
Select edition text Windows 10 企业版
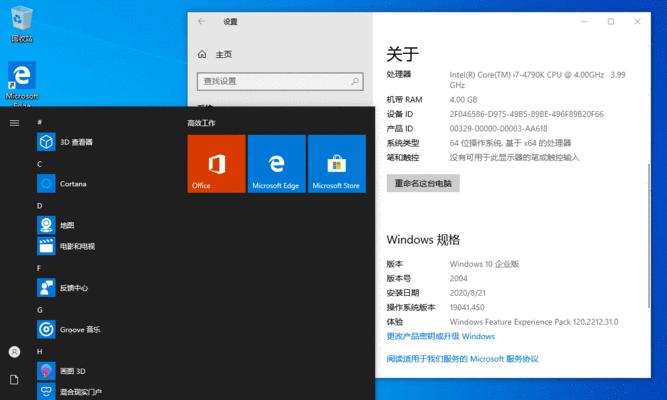(x=484, y=264)
